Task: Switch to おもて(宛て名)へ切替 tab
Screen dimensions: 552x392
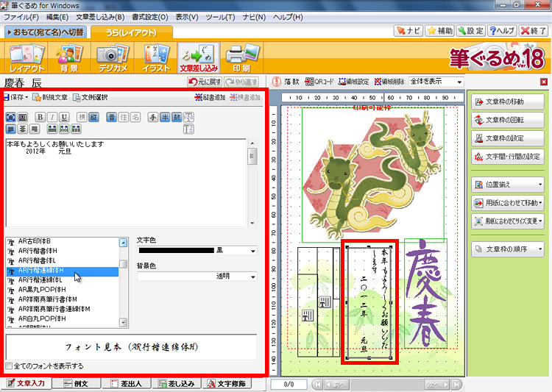Action: click(46, 32)
